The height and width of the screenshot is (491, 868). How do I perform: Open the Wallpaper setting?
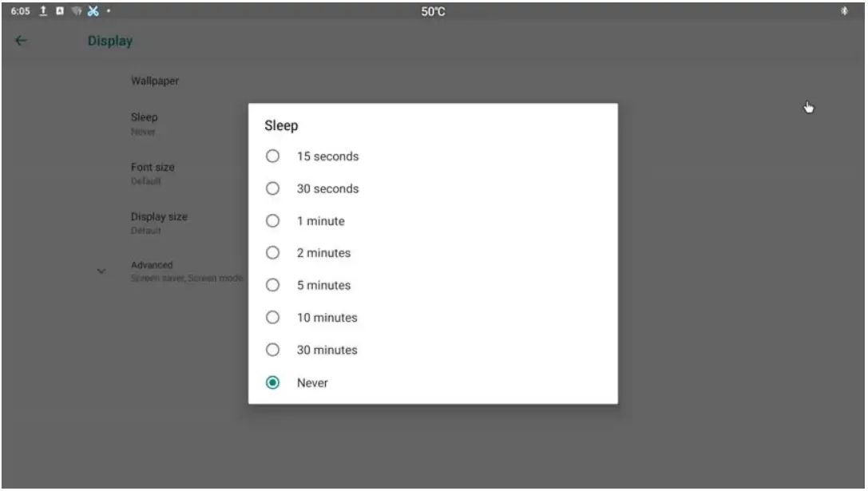pyautogui.click(x=154, y=81)
